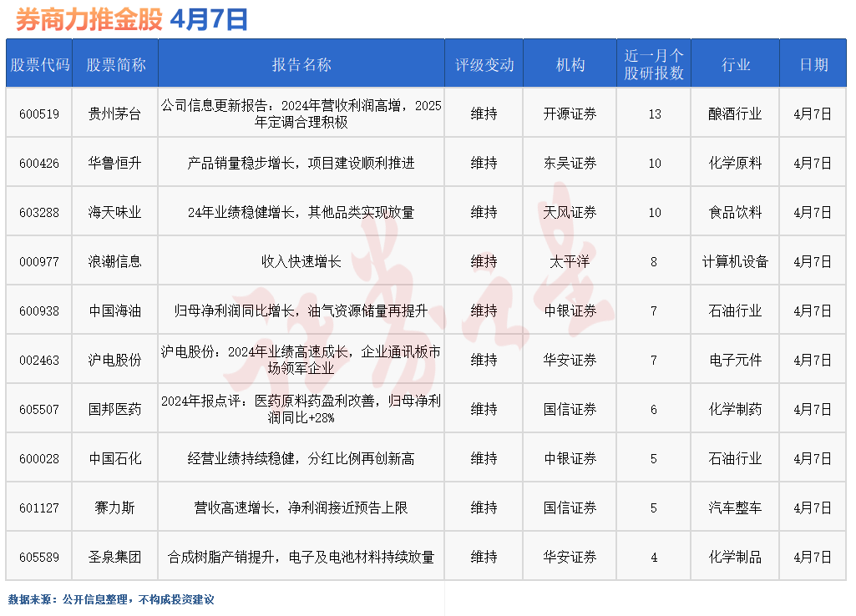The width and height of the screenshot is (856, 616).
Task: Select the stock name 贵州茅台
Action: click(114, 113)
